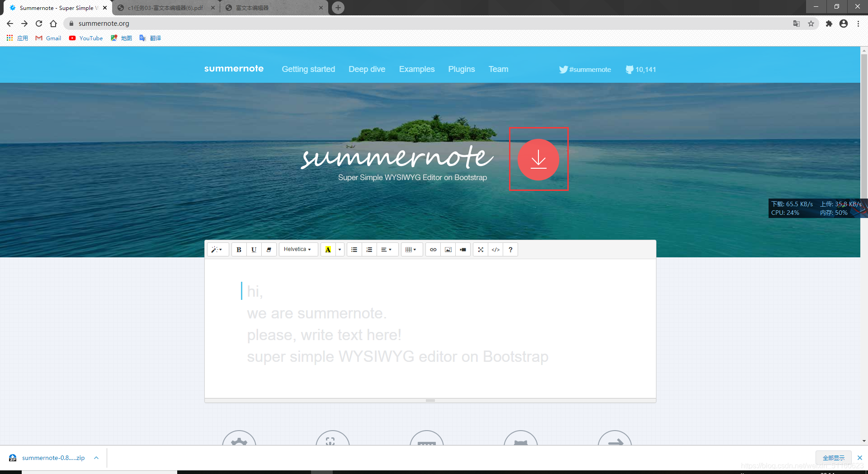Click the gear feature icon below editor
The width and height of the screenshot is (868, 474).
coord(239,438)
